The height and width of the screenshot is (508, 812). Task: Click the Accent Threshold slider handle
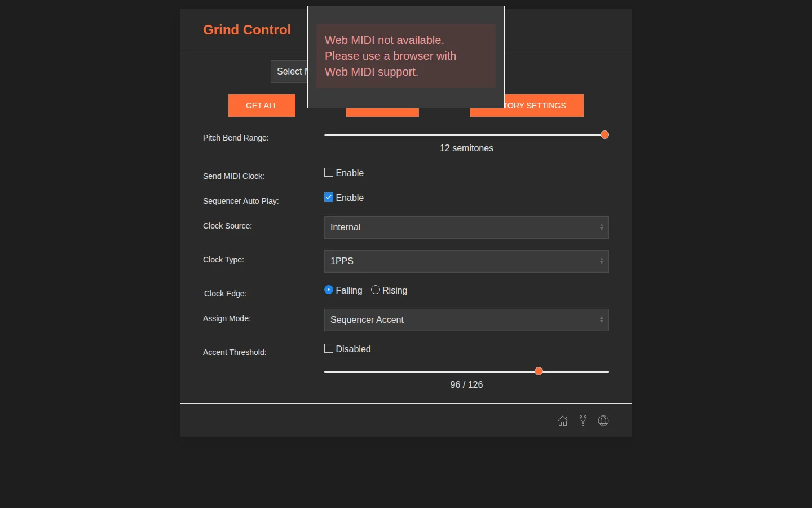pyautogui.click(x=539, y=371)
